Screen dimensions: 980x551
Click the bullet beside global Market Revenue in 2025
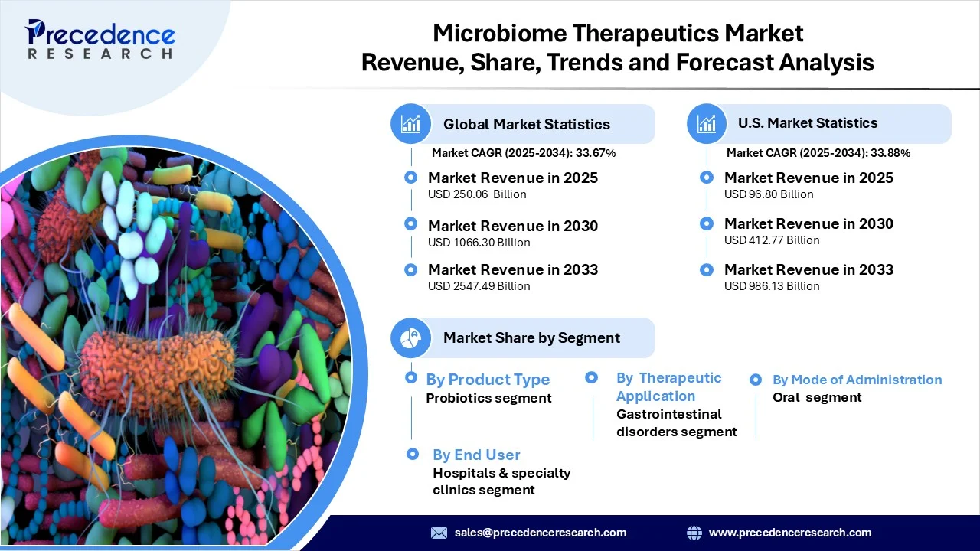point(411,178)
